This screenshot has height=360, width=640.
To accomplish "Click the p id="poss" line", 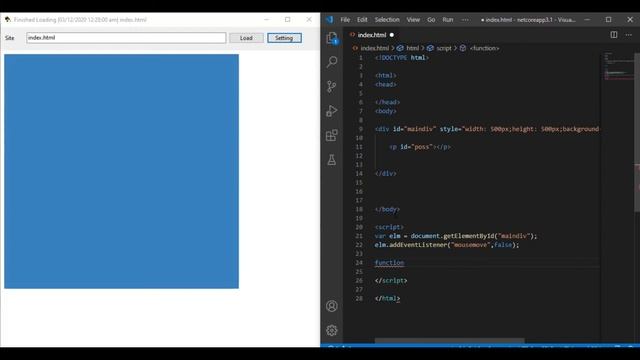I will (x=420, y=147).
